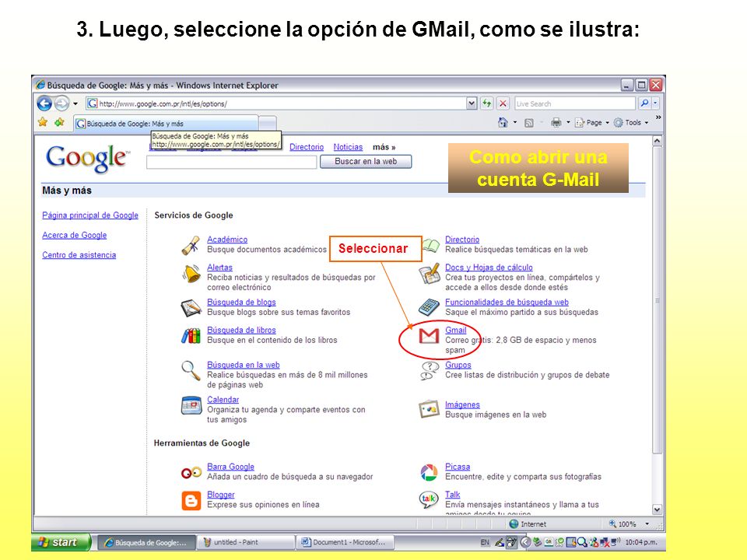Open the Home button dropdown arrow
This screenshot has height=560, width=747.
(x=515, y=122)
